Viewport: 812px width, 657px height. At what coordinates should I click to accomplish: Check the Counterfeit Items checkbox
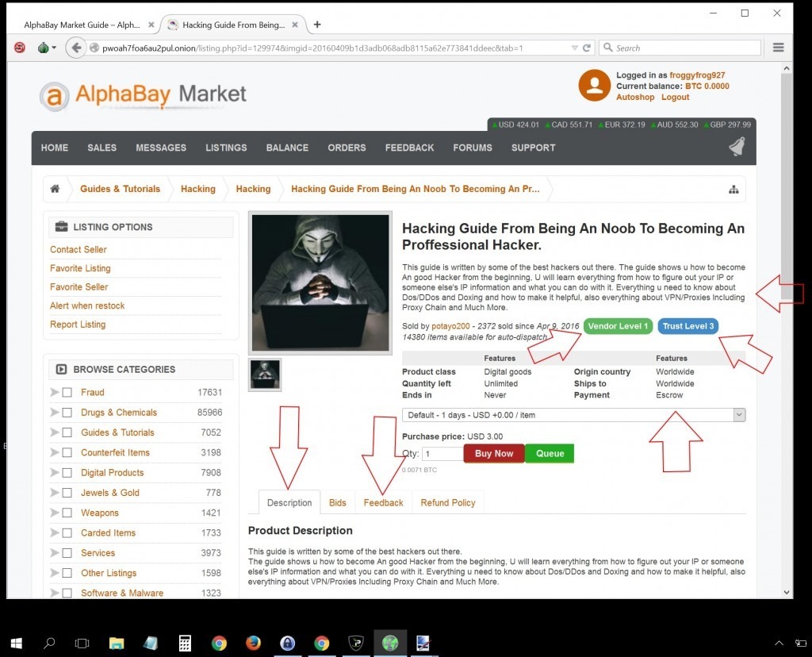[67, 452]
